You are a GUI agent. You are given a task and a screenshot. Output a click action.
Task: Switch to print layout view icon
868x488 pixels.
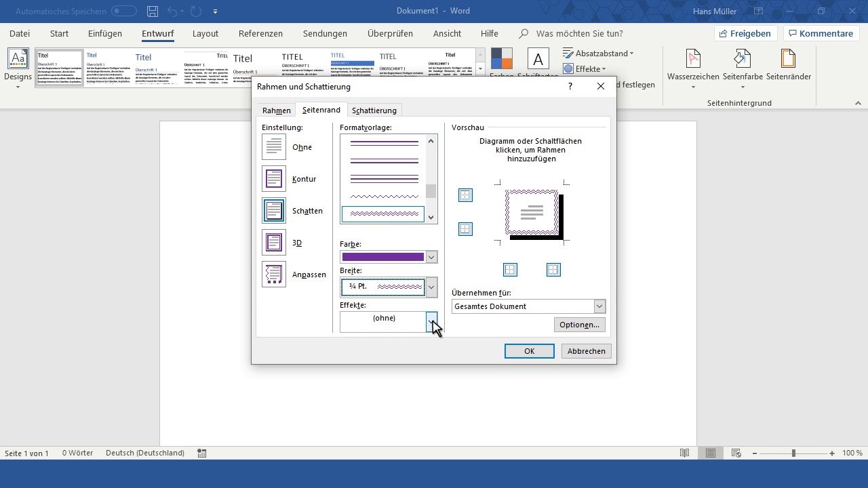pos(711,453)
